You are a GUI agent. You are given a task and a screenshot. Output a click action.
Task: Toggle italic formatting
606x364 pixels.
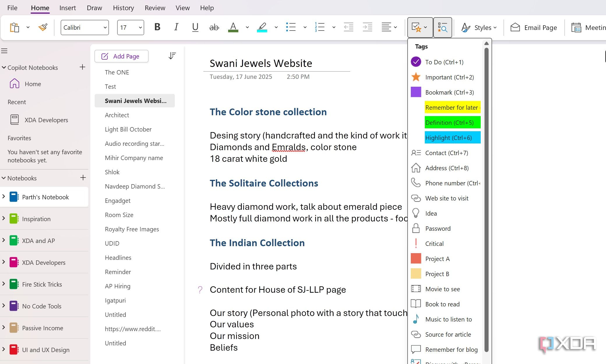tap(176, 27)
